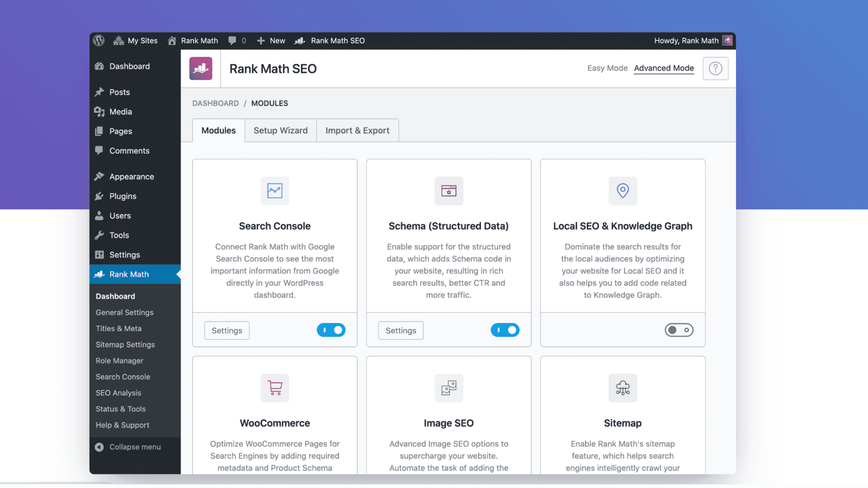This screenshot has width=868, height=488.
Task: Click the Sitemap module icon
Action: pyautogui.click(x=623, y=388)
